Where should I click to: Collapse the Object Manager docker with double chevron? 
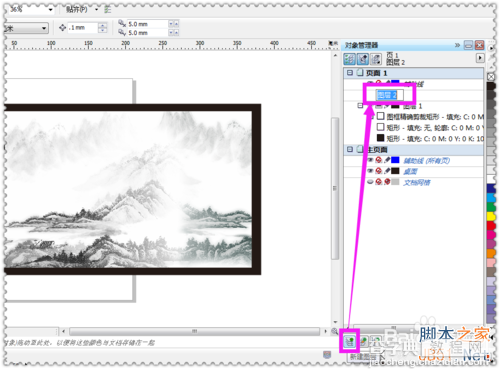pyautogui.click(x=457, y=45)
